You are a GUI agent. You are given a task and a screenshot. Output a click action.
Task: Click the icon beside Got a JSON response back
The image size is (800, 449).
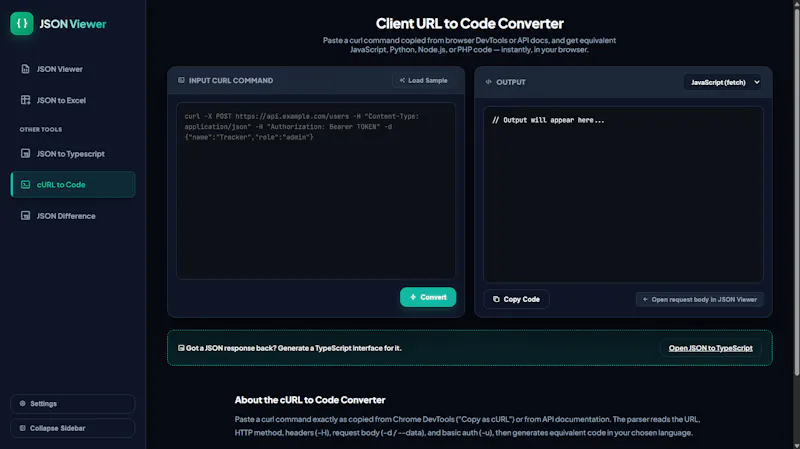181,348
